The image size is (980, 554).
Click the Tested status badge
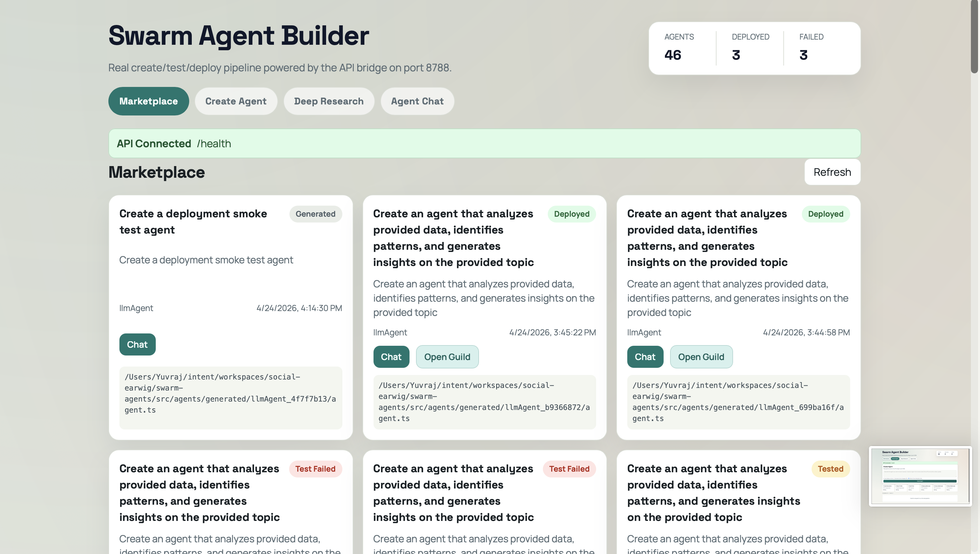point(830,469)
